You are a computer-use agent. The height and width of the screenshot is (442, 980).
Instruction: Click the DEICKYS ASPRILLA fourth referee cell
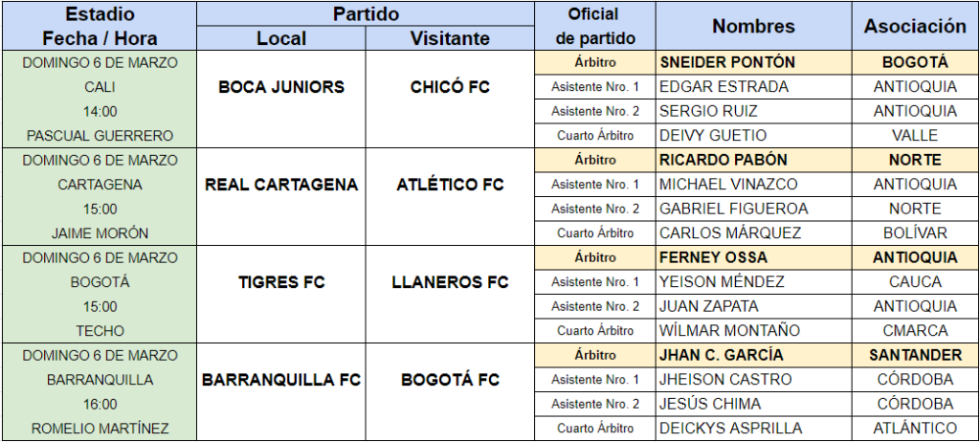[x=754, y=429]
